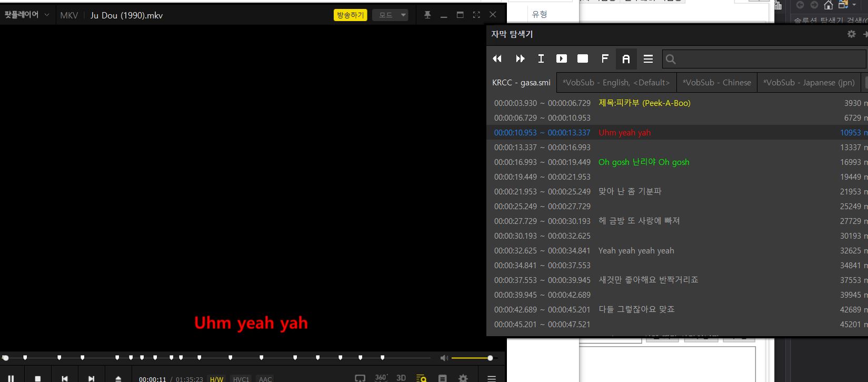Click the white rectangle subtitle icon

point(583,58)
